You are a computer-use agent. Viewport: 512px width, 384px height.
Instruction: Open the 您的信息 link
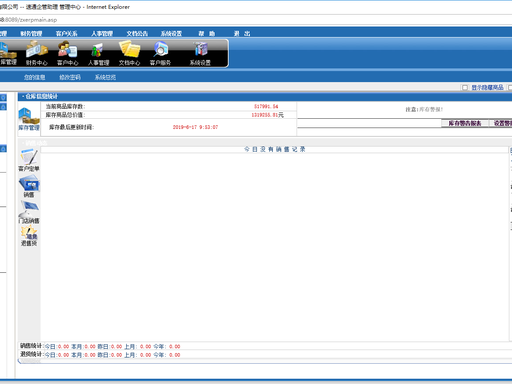34,77
